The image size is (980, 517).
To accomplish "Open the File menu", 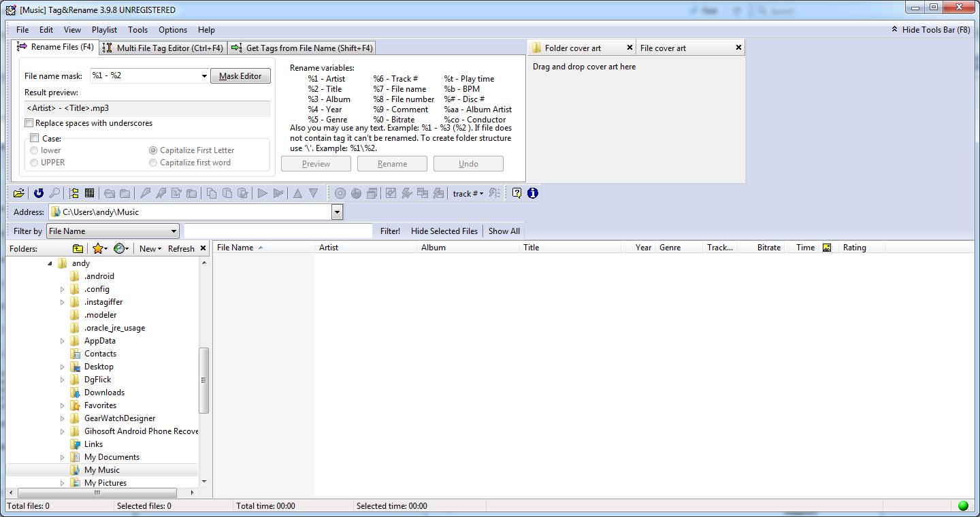I will pyautogui.click(x=22, y=30).
